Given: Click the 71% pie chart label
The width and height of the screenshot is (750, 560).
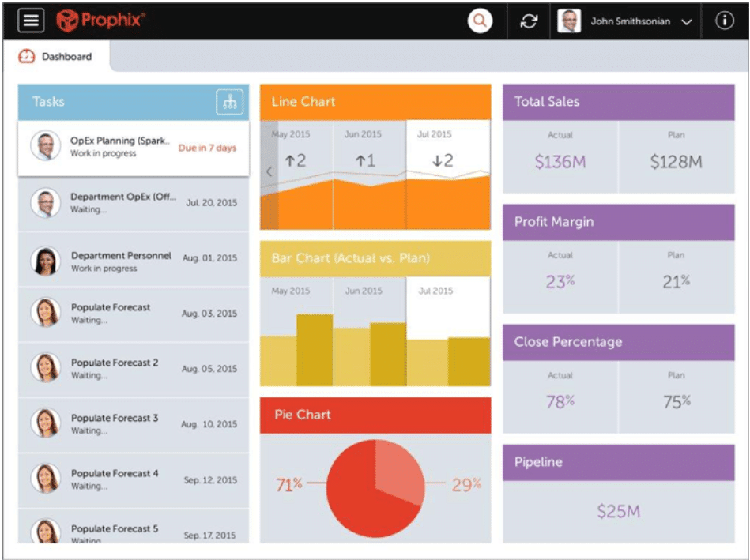Looking at the screenshot, I should (x=289, y=485).
